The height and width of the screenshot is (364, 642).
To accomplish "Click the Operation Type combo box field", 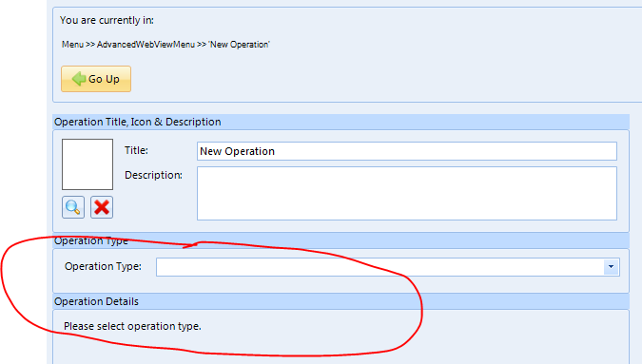I will pyautogui.click(x=388, y=267).
